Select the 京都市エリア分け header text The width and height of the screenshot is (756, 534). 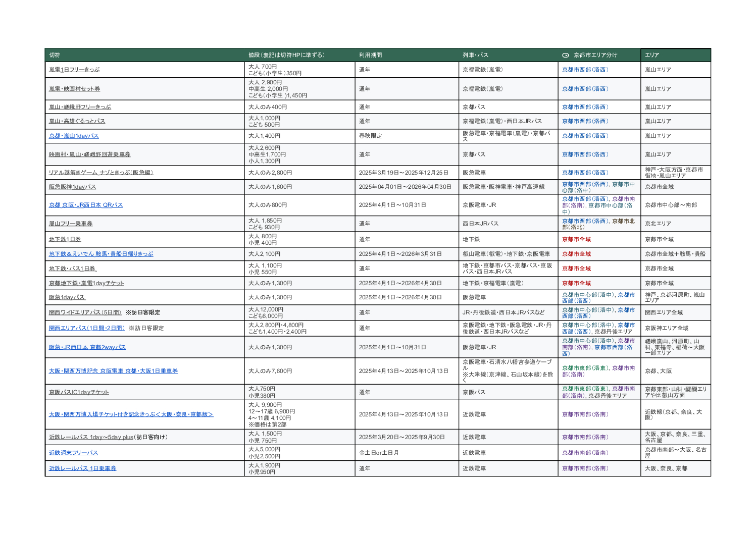pos(595,55)
